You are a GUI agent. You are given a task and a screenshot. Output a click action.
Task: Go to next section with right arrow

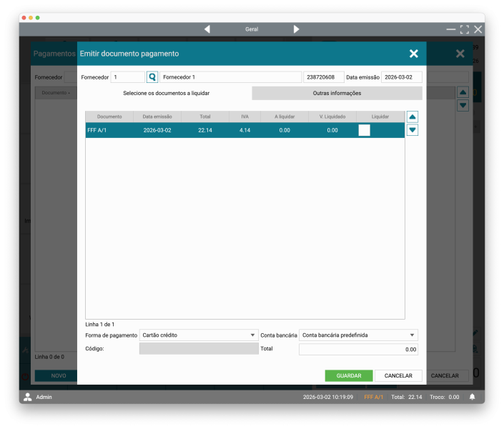pos(297,29)
